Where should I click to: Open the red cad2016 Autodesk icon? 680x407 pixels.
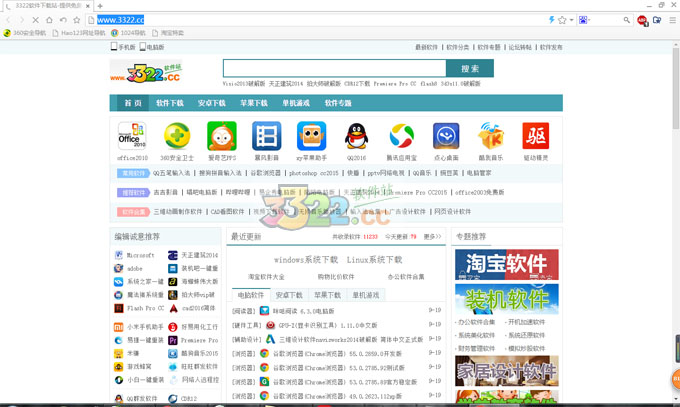coord(173,308)
